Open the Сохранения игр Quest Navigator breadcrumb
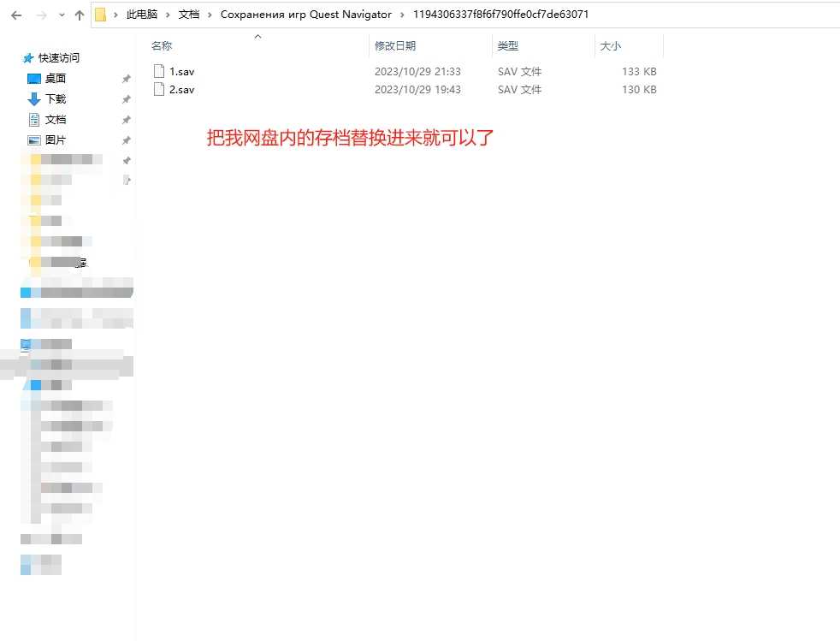The image size is (840, 641). [305, 15]
